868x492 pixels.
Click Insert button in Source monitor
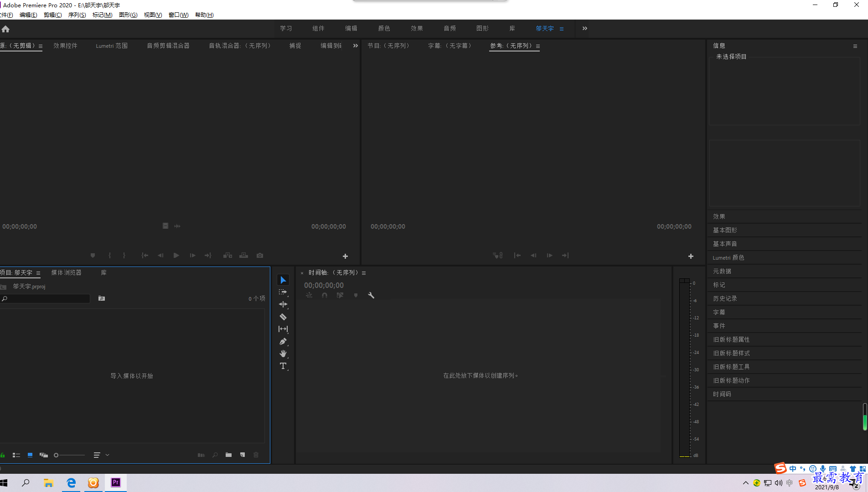227,256
